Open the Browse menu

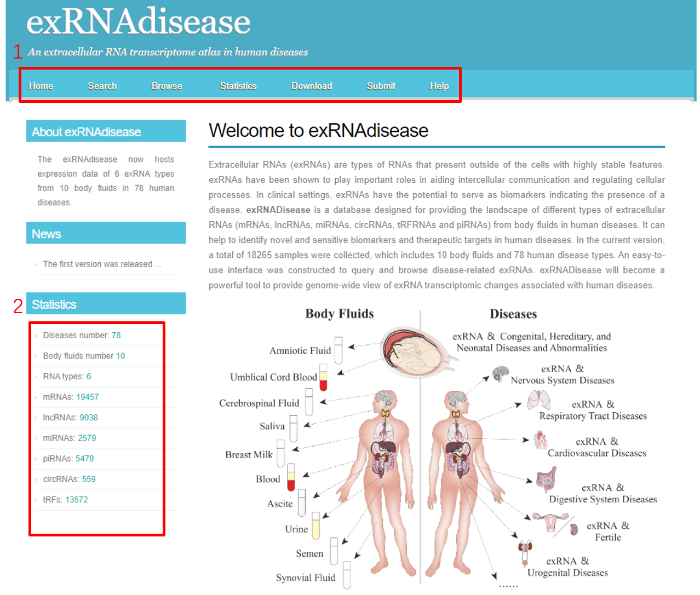[167, 86]
